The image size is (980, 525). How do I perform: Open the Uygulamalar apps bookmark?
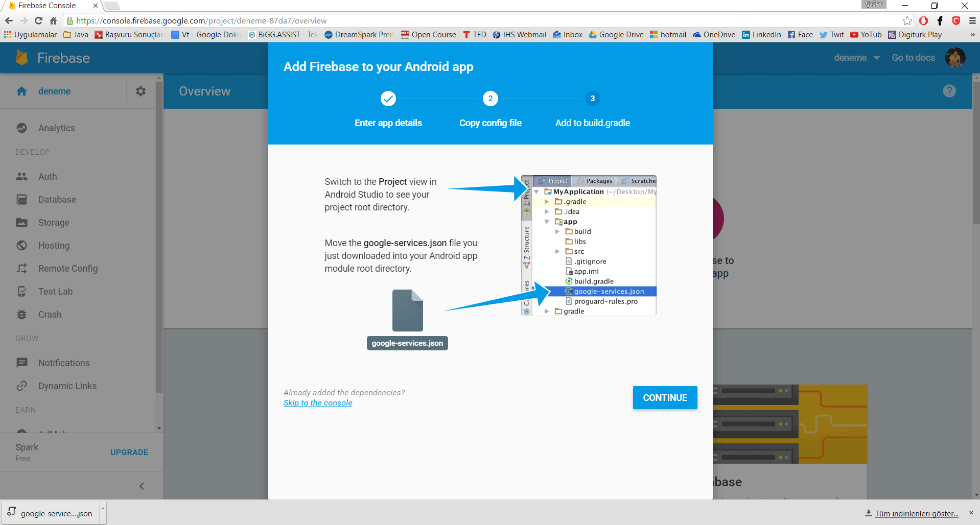point(30,35)
